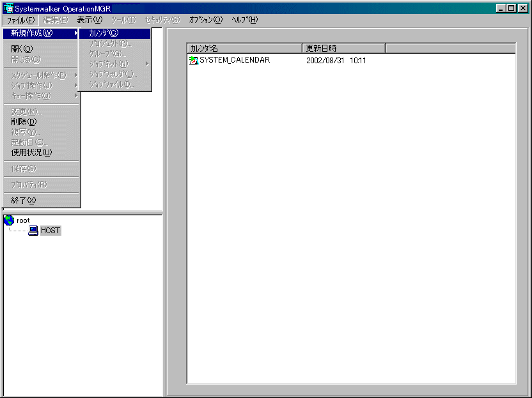Open the 編集(E) menu

coord(56,20)
